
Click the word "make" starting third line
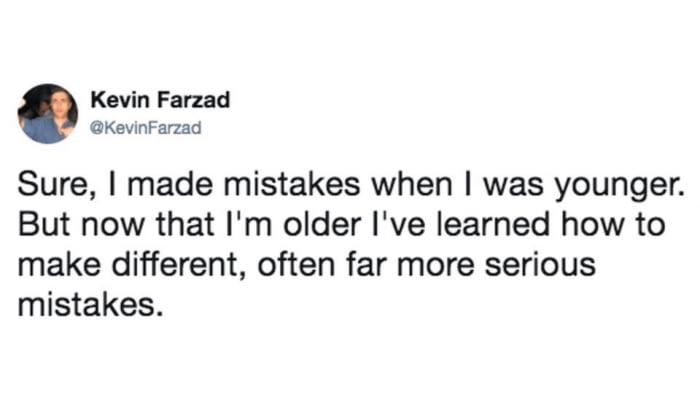(x=59, y=264)
